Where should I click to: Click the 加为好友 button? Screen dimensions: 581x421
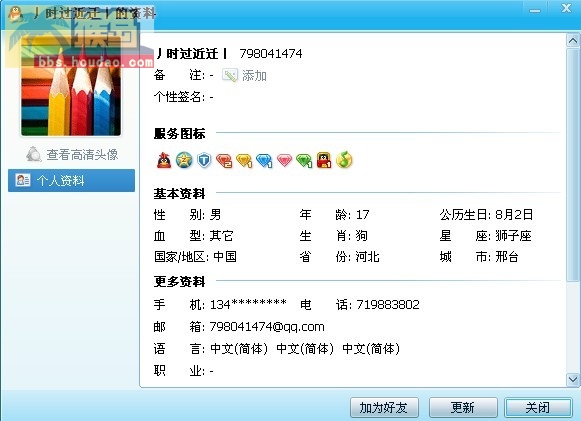pyautogui.click(x=384, y=408)
